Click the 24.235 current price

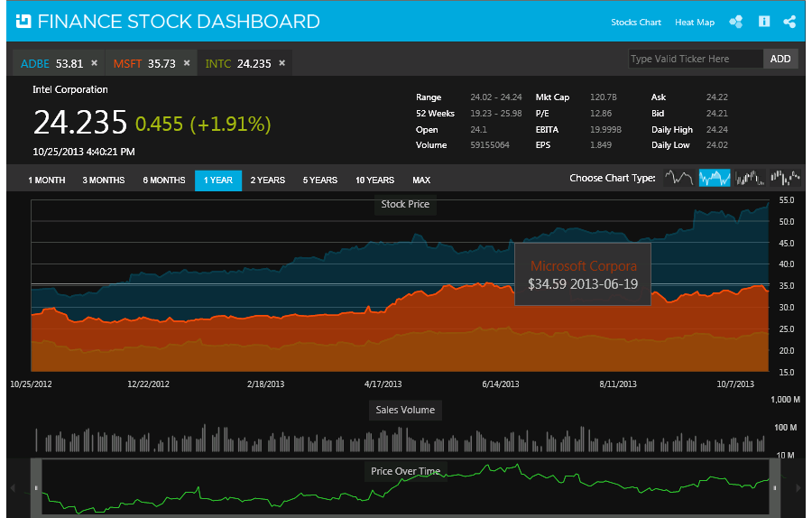click(x=80, y=122)
